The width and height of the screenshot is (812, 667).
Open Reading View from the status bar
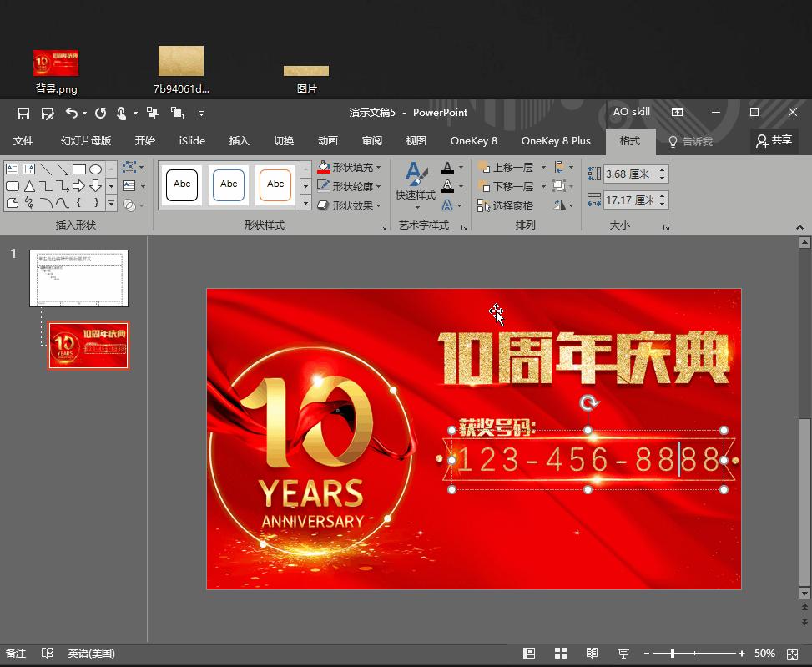[592, 654]
